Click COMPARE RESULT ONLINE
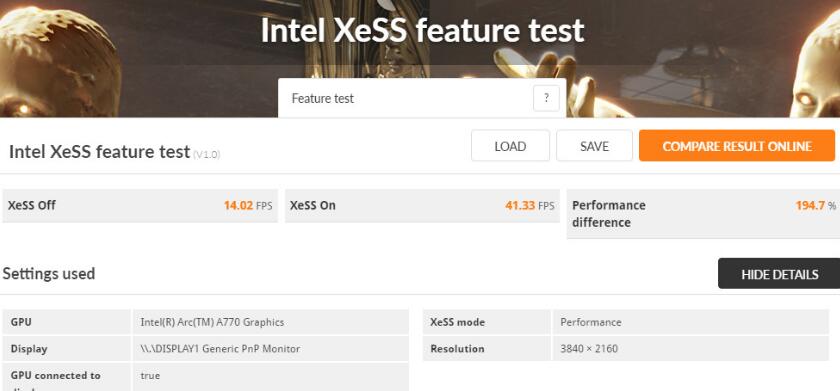 pos(737,146)
